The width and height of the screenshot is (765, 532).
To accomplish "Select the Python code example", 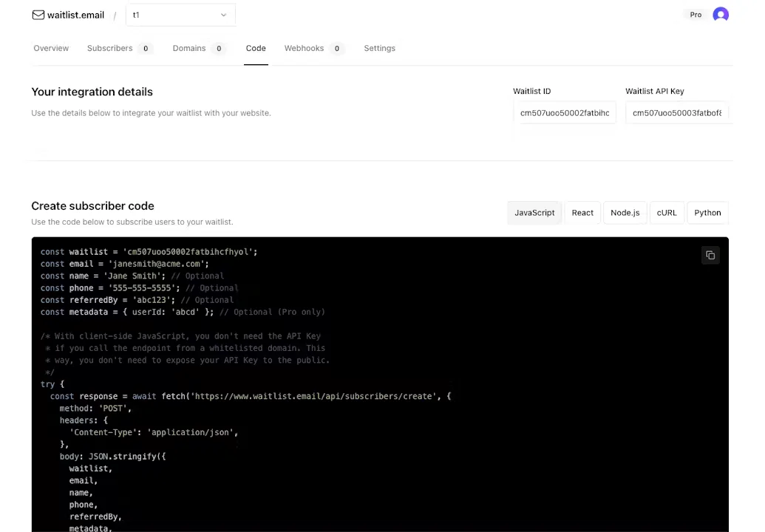I will point(707,212).
